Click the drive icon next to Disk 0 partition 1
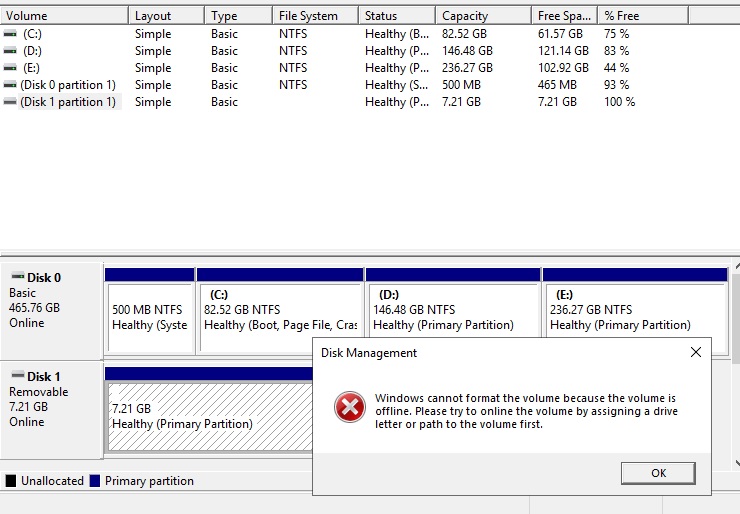 pyautogui.click(x=10, y=85)
